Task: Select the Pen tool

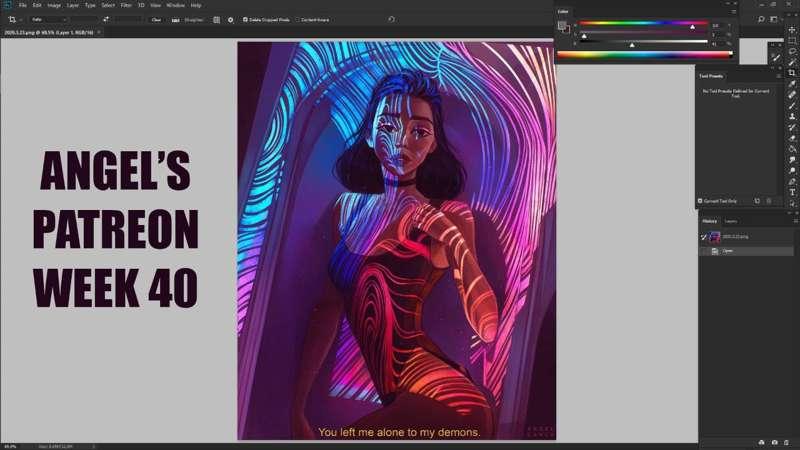Action: (792, 182)
